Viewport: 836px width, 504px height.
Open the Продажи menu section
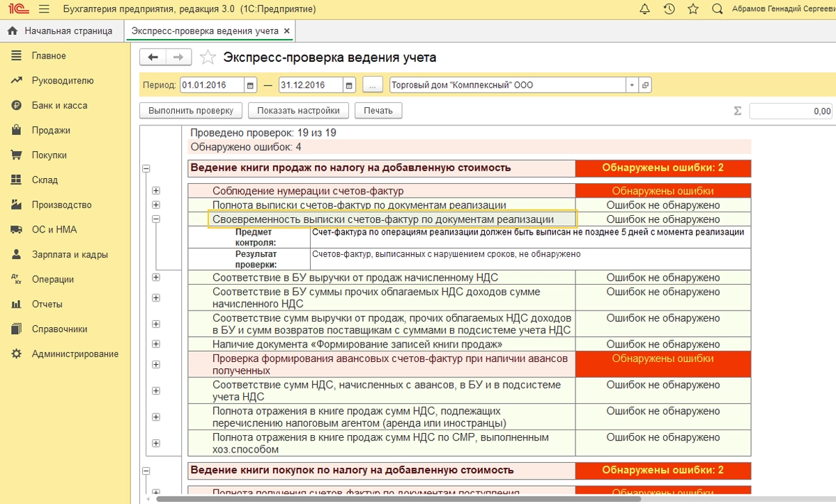(51, 130)
